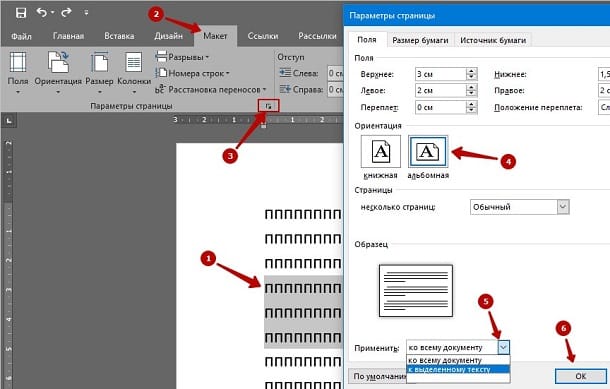Choose книжная portrait orientation

click(x=381, y=152)
